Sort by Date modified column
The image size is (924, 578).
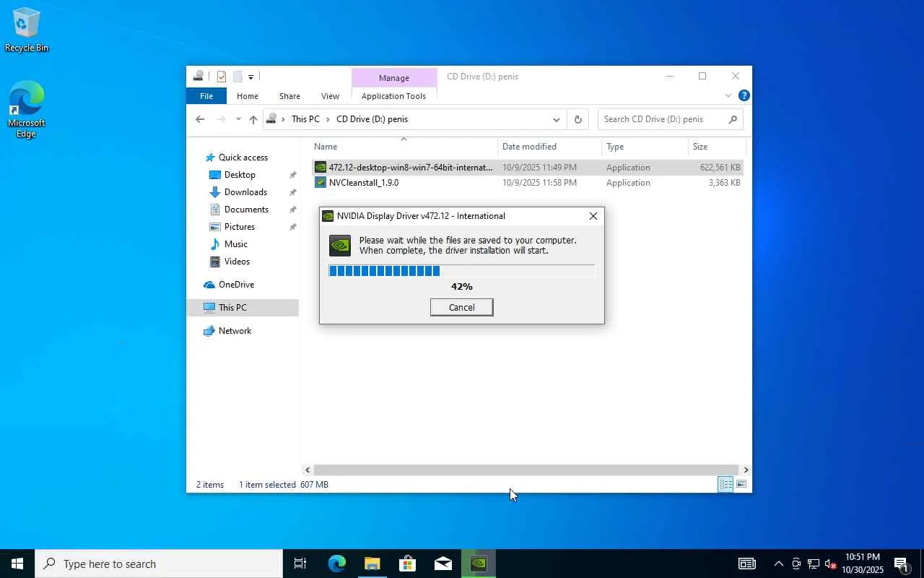point(549,147)
